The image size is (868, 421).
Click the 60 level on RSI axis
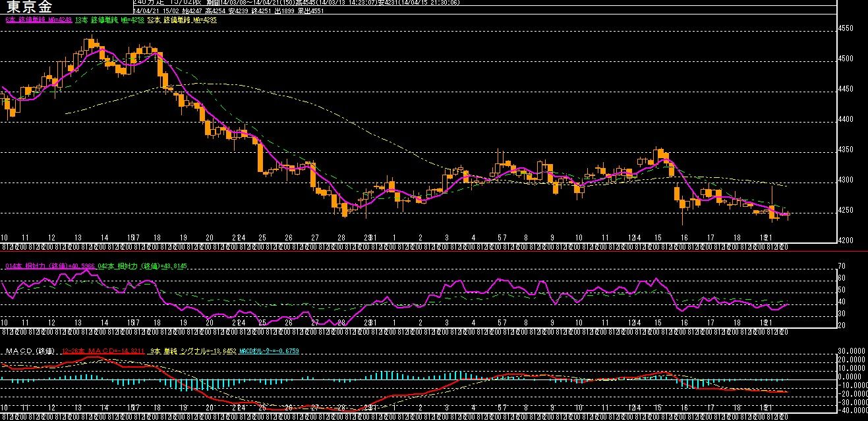[841, 278]
